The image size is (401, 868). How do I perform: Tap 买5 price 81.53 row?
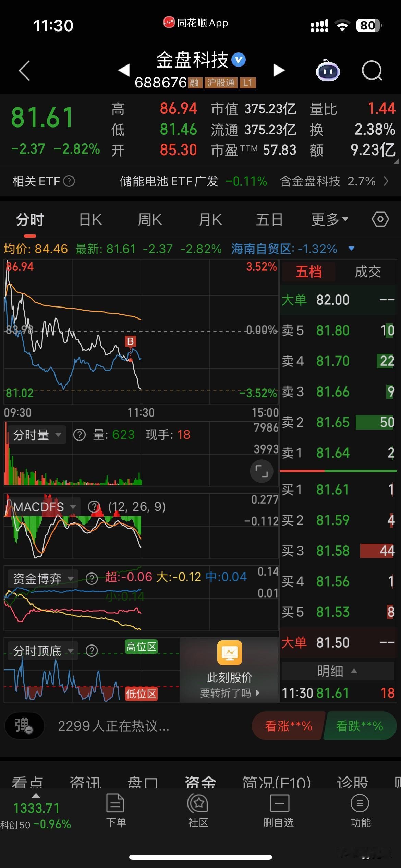click(338, 612)
